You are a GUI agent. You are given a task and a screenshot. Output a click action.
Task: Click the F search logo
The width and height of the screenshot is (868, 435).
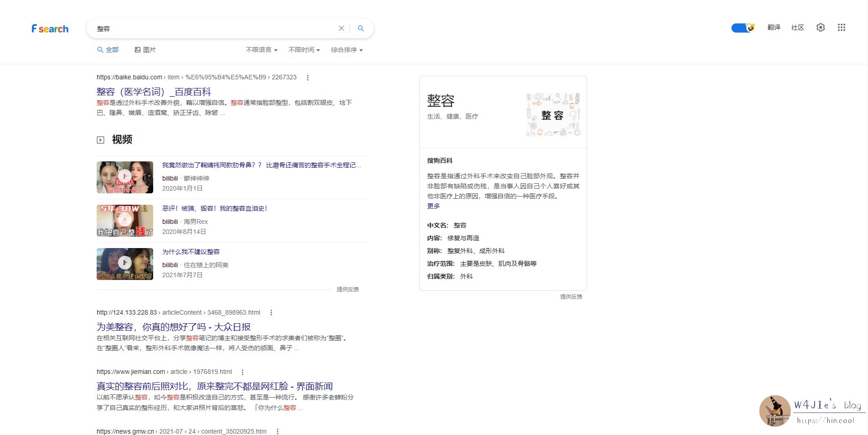point(50,28)
